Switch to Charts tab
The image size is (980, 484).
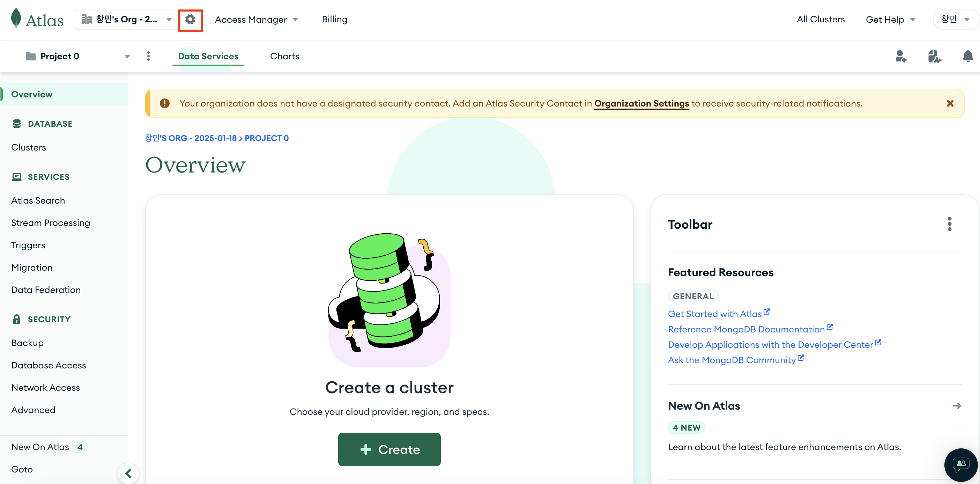(x=284, y=56)
